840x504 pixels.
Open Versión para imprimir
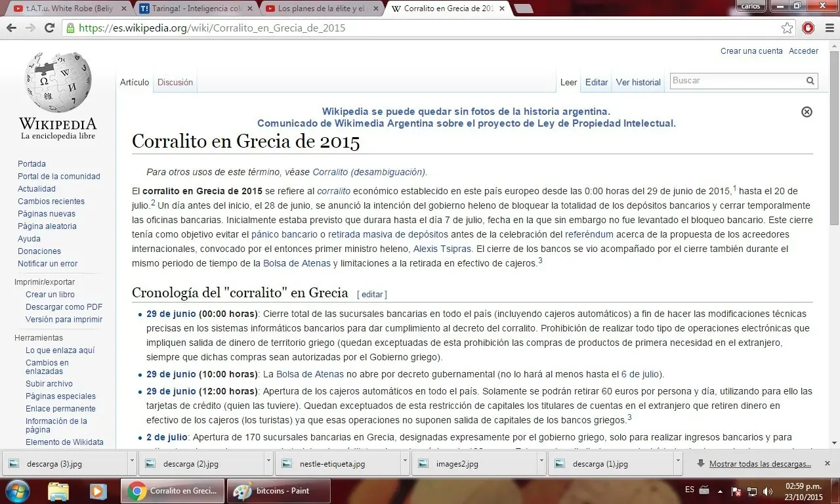[x=64, y=320]
